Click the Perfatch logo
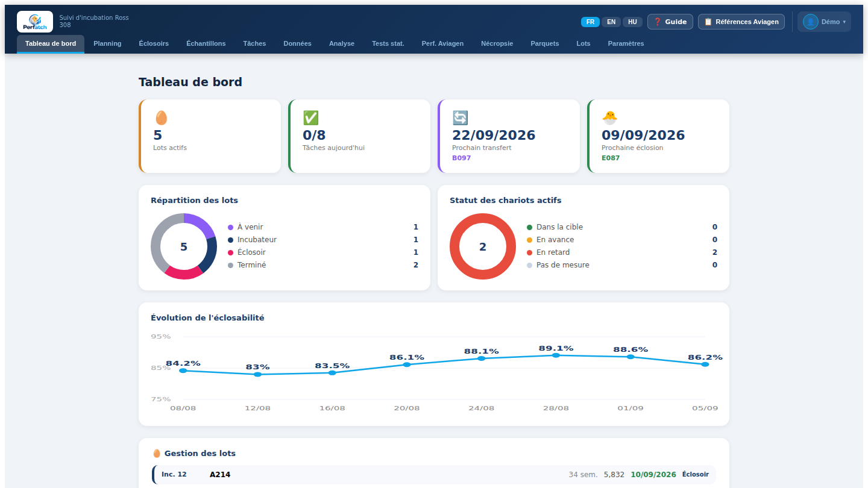Screen dimensions: 868x488 (35, 22)
